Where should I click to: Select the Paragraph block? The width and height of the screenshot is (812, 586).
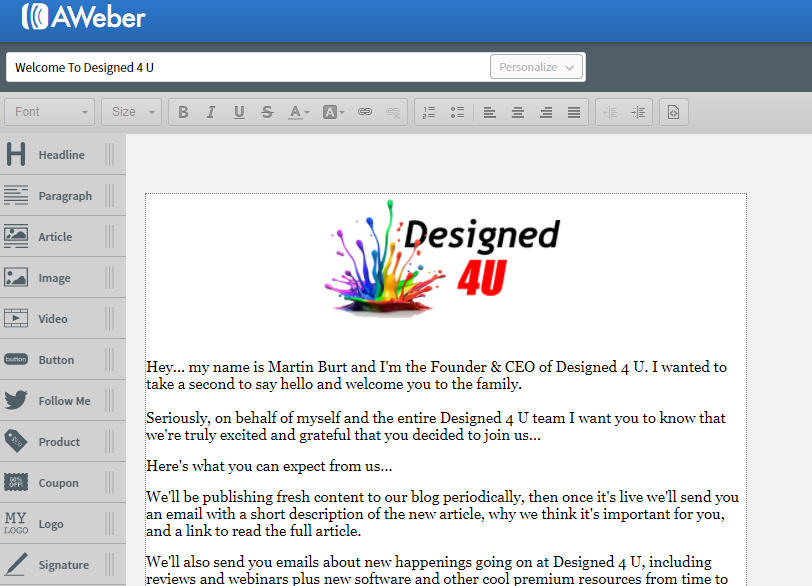62,196
